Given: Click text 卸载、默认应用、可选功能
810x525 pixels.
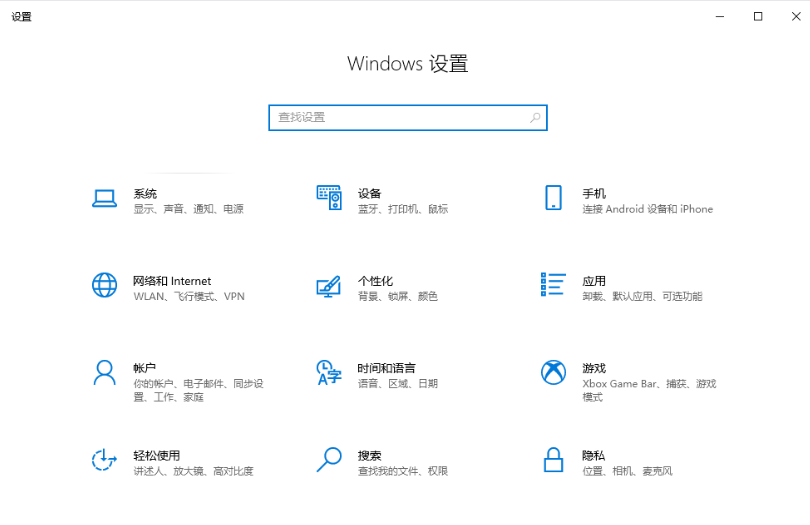Looking at the screenshot, I should click(x=642, y=297).
